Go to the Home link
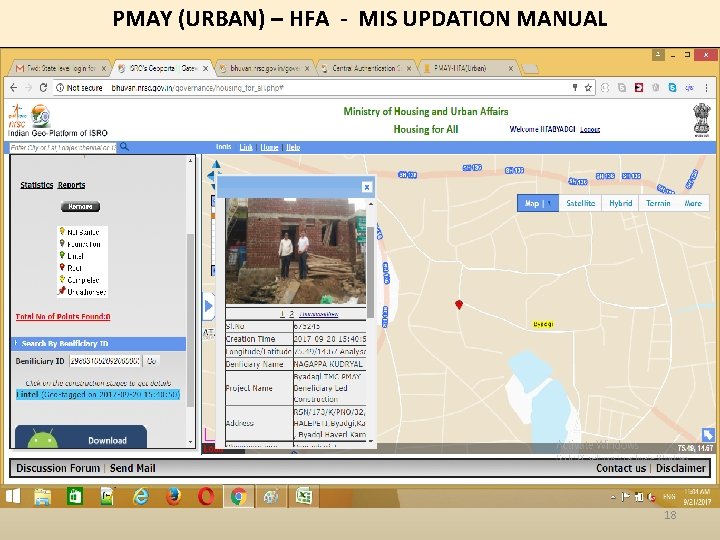 [270, 147]
